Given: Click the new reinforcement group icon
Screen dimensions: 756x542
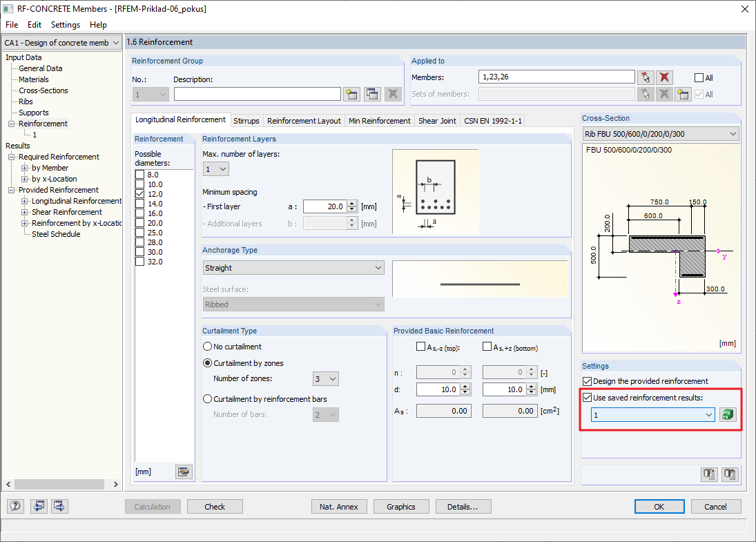Looking at the screenshot, I should click(352, 94).
